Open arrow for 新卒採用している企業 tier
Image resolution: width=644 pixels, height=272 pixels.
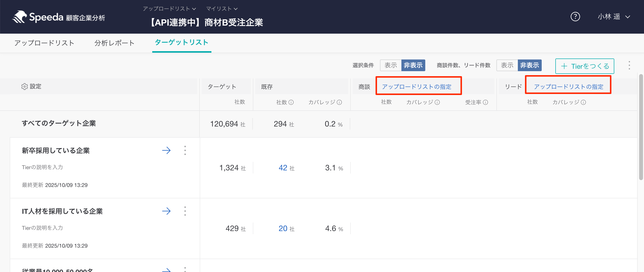166,150
